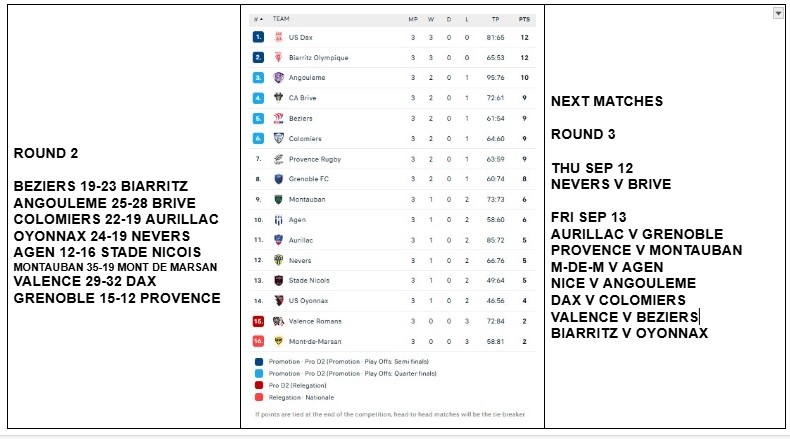
Task: Click the Biarritz Olympique team logo
Action: point(279,57)
